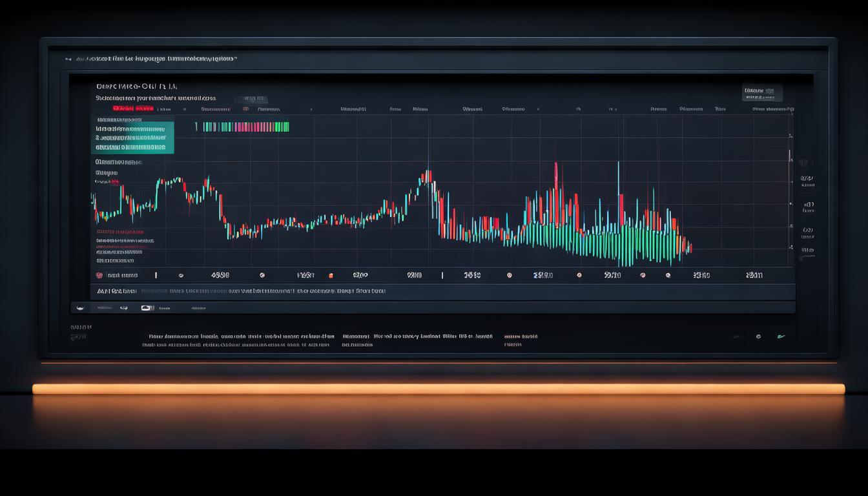Expand the legend entry directly below the teal box
Image resolution: width=868 pixels, height=496 pixels.
(x=118, y=162)
